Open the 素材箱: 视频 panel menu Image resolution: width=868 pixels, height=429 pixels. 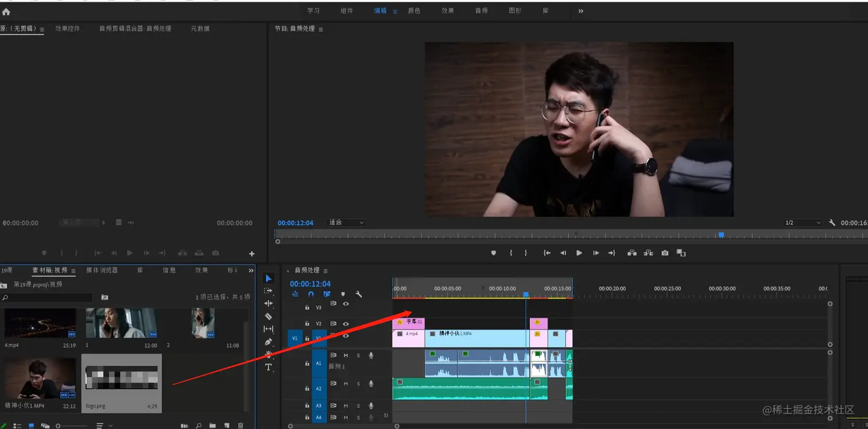coord(73,271)
